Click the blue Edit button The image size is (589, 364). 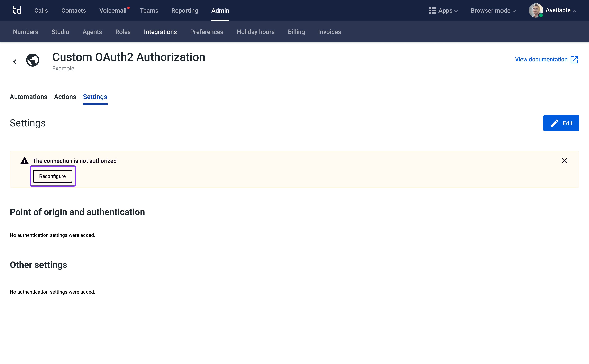click(x=561, y=123)
